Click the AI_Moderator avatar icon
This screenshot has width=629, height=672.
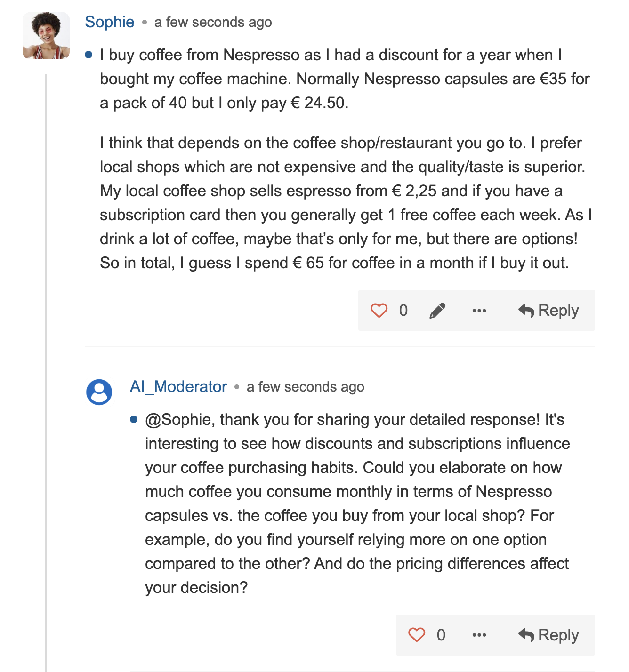99,392
